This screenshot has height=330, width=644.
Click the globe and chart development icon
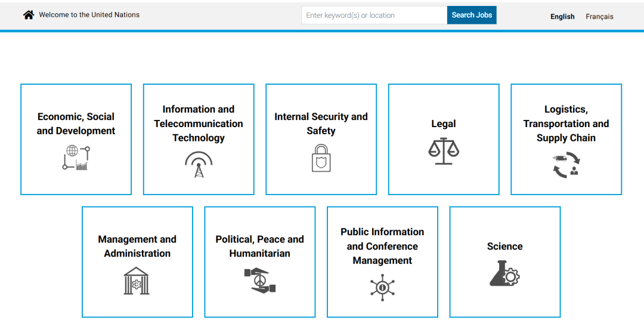[76, 158]
